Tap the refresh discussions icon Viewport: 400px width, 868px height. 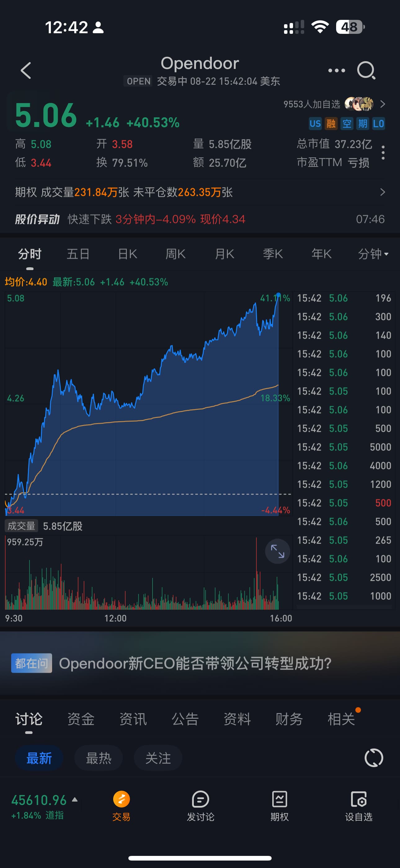point(374,758)
